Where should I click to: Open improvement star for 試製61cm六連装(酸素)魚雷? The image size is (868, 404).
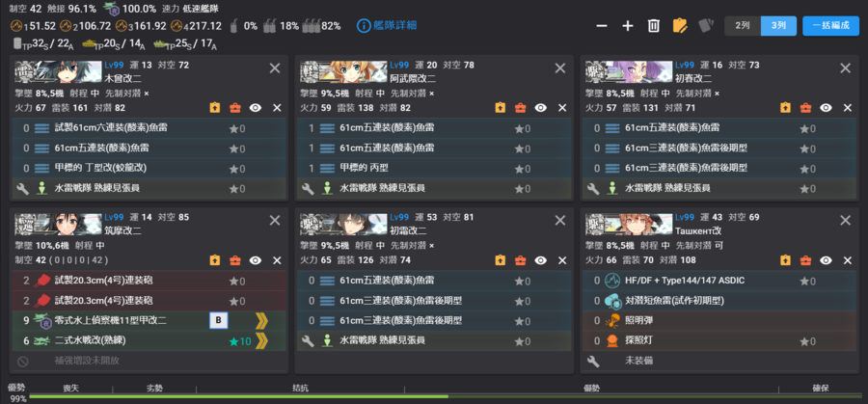pos(237,129)
